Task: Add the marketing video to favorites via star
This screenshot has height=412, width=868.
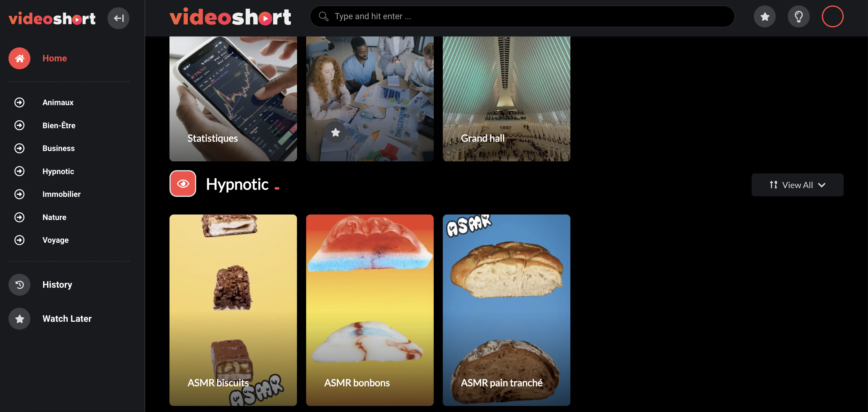Action: tap(335, 132)
